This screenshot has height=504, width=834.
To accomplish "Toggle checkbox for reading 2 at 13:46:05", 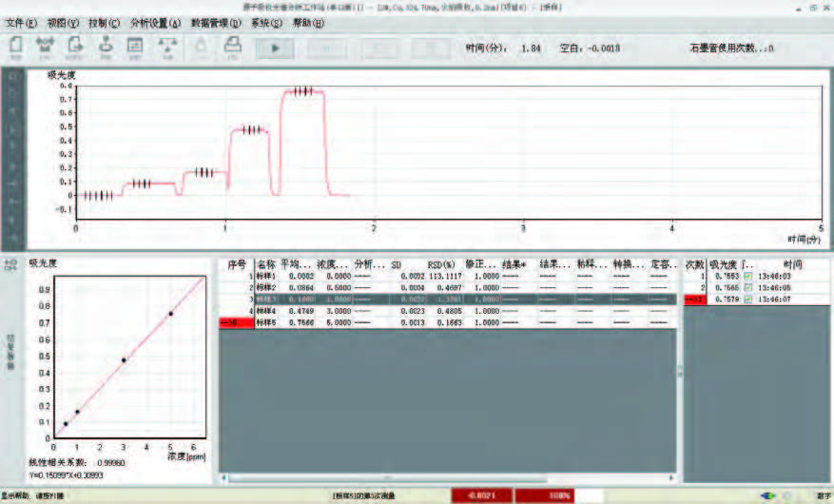I will [x=748, y=287].
